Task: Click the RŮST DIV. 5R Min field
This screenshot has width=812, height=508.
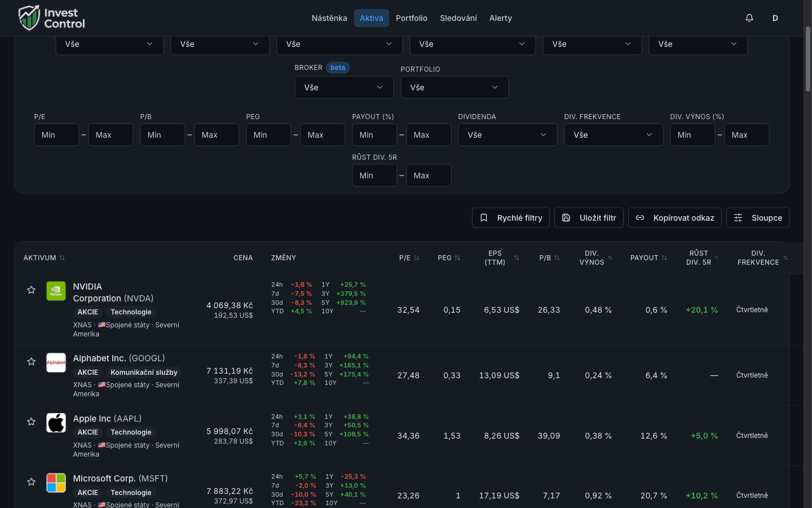Action: click(374, 176)
